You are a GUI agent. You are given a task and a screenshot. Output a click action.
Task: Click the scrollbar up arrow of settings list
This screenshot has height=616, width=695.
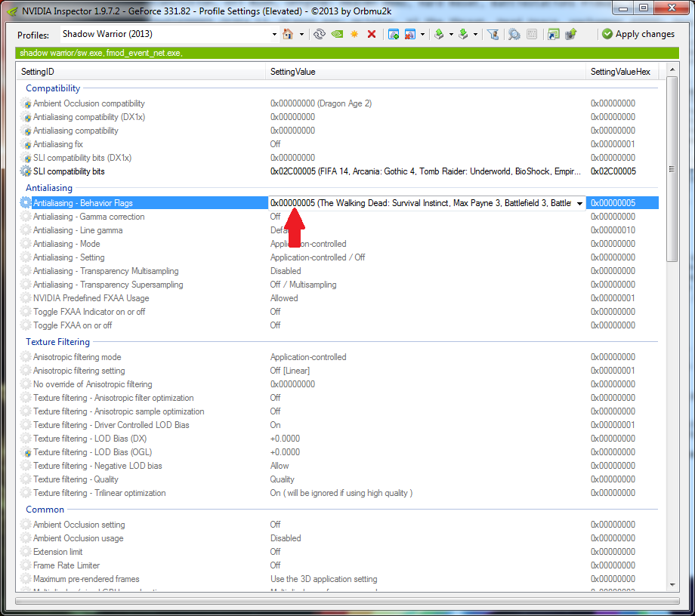(x=672, y=70)
